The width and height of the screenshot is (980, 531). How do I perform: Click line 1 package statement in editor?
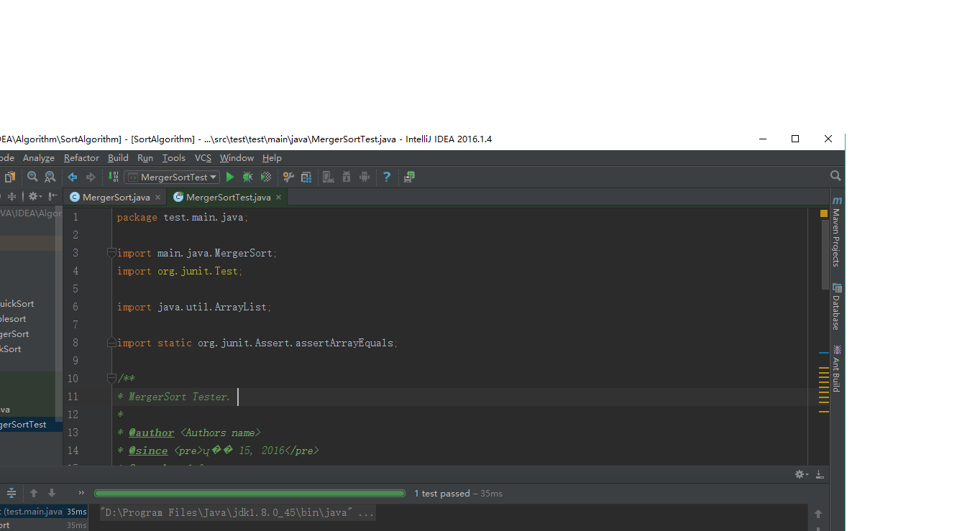click(183, 217)
